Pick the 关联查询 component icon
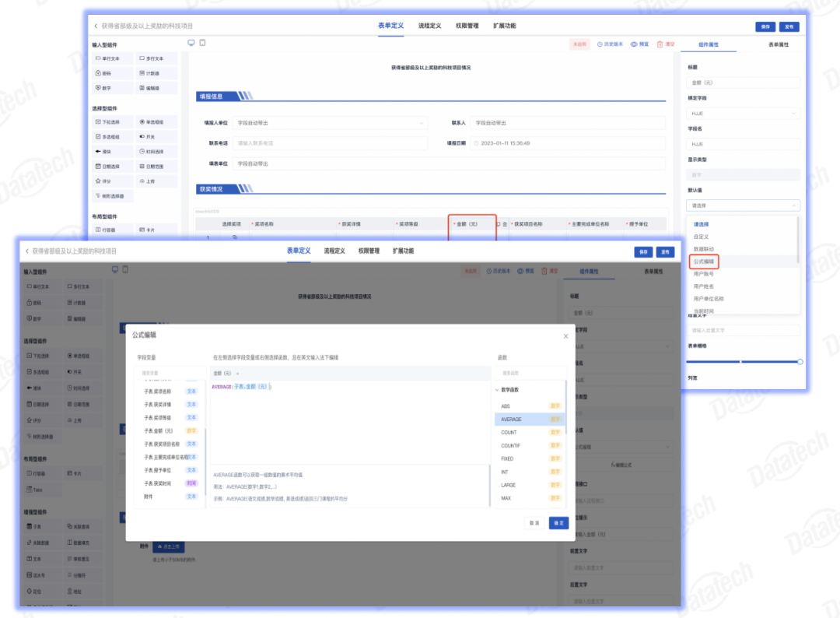Image resolution: width=840 pixels, height=618 pixels. pyautogui.click(x=70, y=526)
